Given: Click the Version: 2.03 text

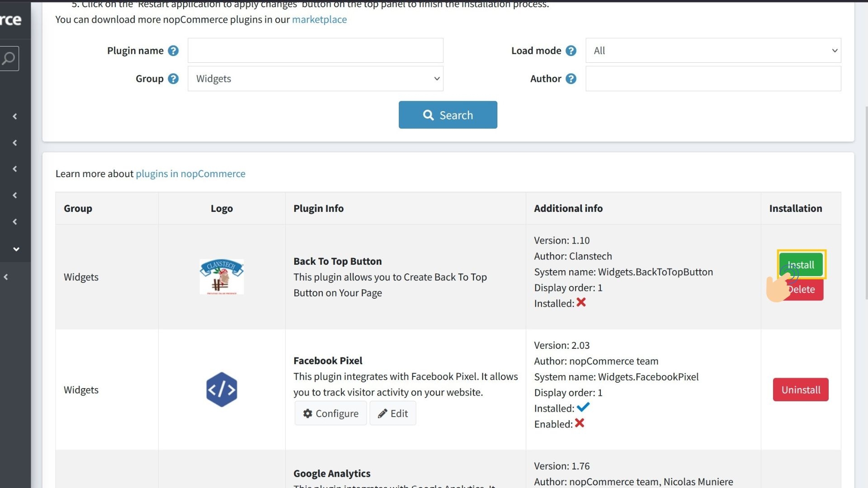Looking at the screenshot, I should point(561,345).
